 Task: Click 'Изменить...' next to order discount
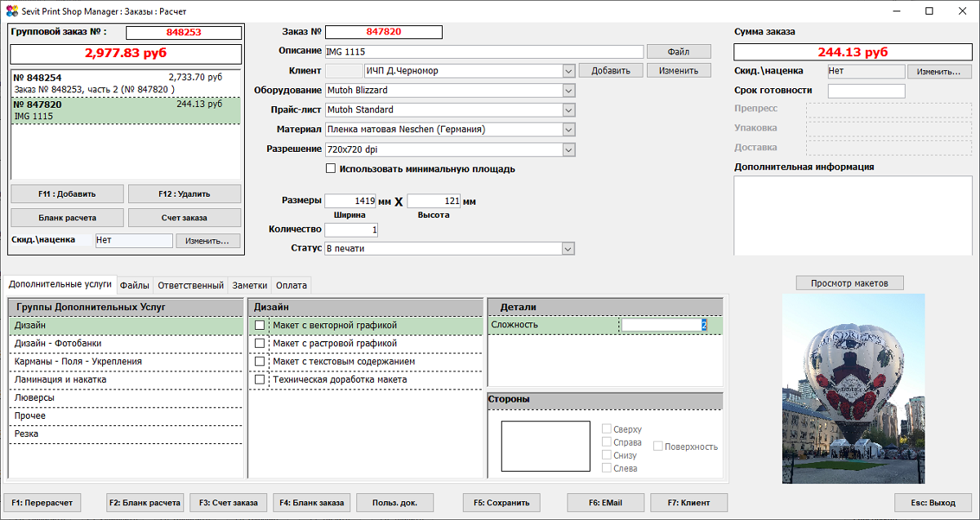coord(940,72)
